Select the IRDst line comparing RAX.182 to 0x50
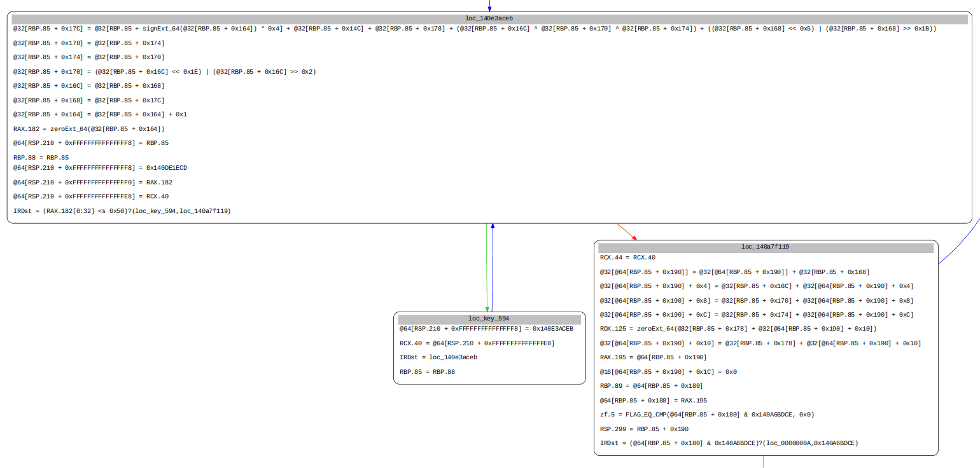Image resolution: width=980 pixels, height=468 pixels. pos(122,211)
